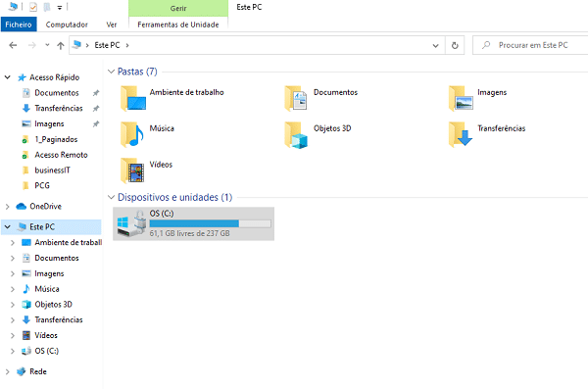Image resolution: width=588 pixels, height=389 pixels.
Task: Expand Ambiente de trabalho tree node
Action: click(x=13, y=243)
